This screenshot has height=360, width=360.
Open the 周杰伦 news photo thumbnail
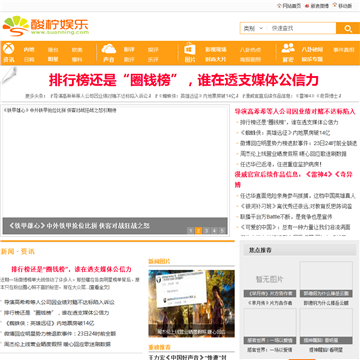point(191,303)
